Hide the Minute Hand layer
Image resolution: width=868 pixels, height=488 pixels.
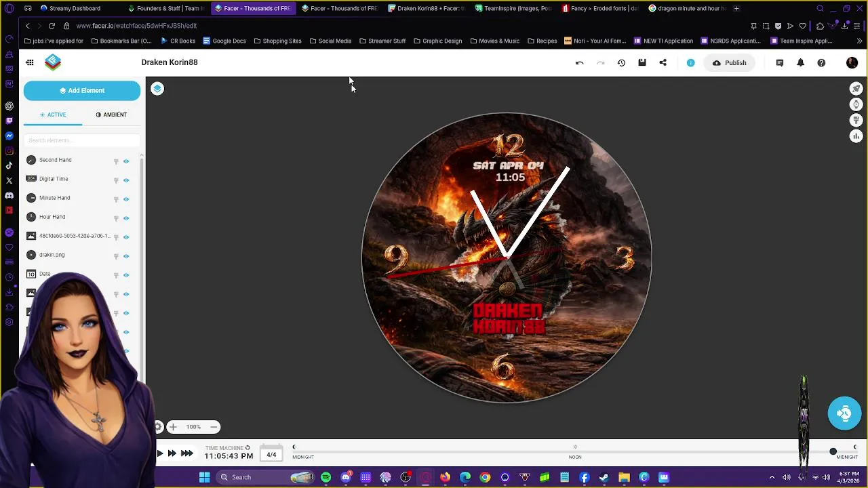[126, 199]
